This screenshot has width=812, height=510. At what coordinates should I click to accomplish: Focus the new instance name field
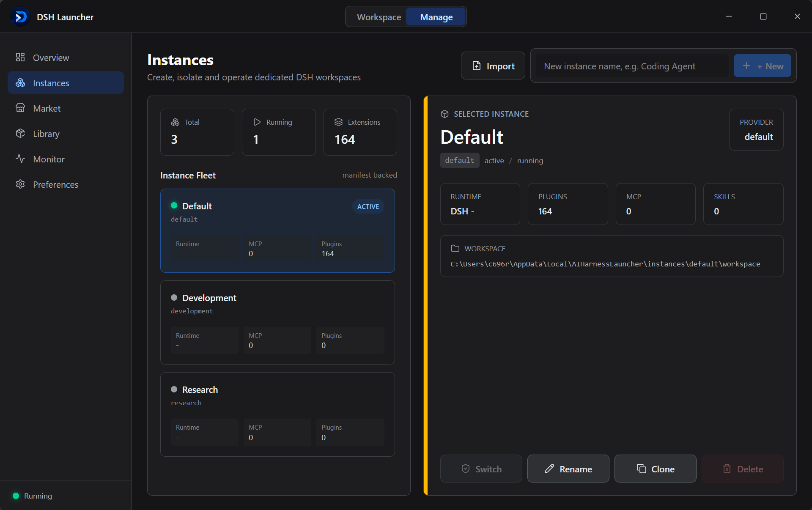(632, 66)
